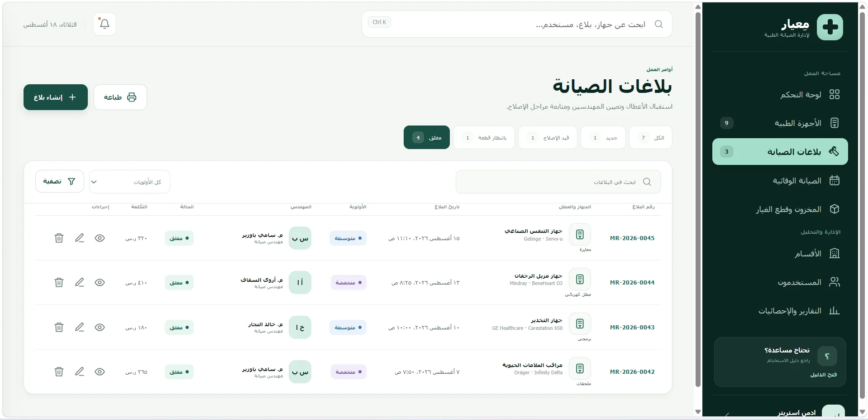Screen dimensions: 868x420
Task: Focus the global search bar at top
Action: click(x=517, y=24)
